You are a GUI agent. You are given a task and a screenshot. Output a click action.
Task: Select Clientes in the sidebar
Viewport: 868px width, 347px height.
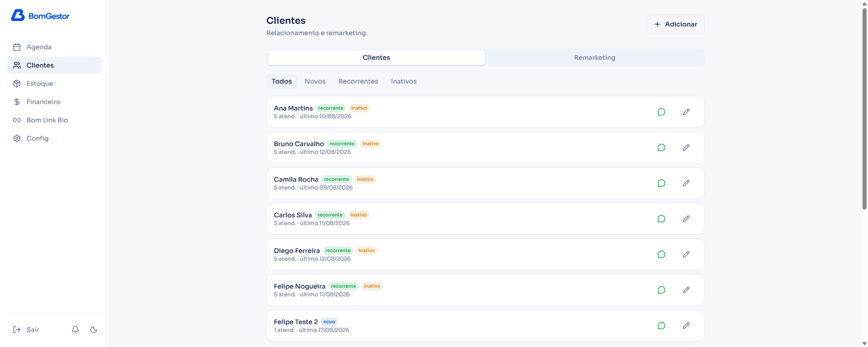click(54, 65)
